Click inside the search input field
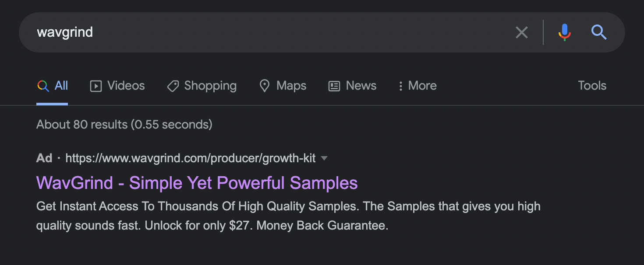 pos(263,32)
